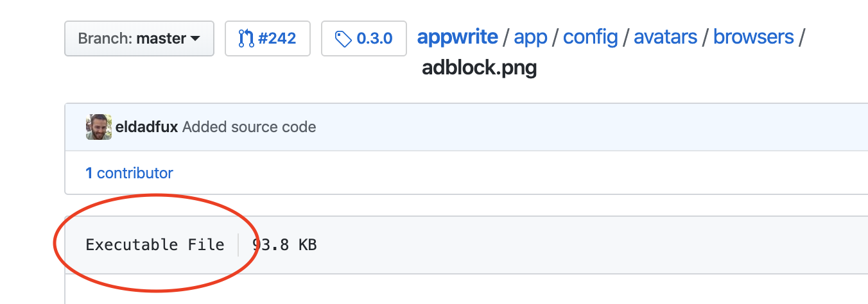The height and width of the screenshot is (304, 868).
Task: Open the 'Added source code' commit message
Action: click(249, 127)
